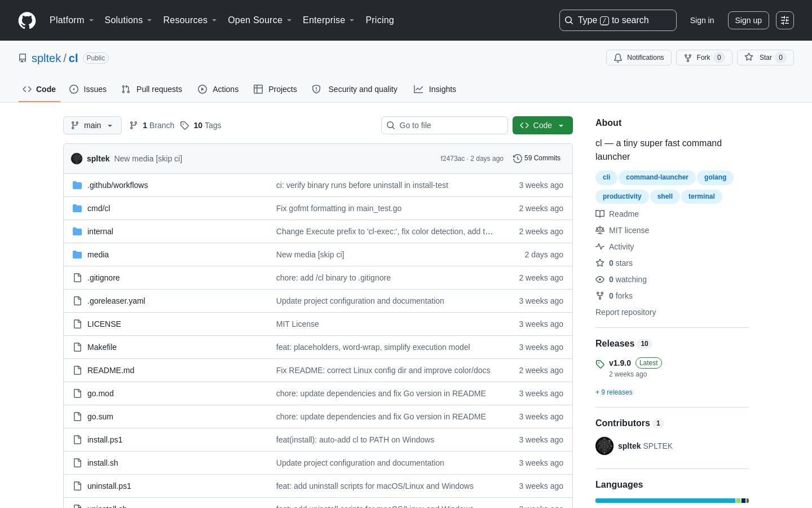Viewport: 812px width, 508px height.
Task: Switch to the Insights tab
Action: click(435, 89)
